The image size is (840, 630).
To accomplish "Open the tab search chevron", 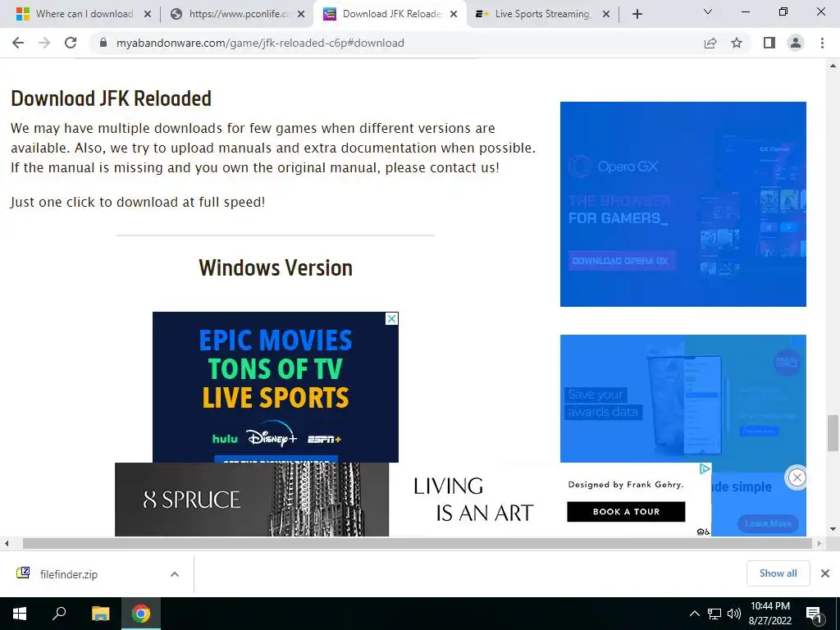I will 708,11.
